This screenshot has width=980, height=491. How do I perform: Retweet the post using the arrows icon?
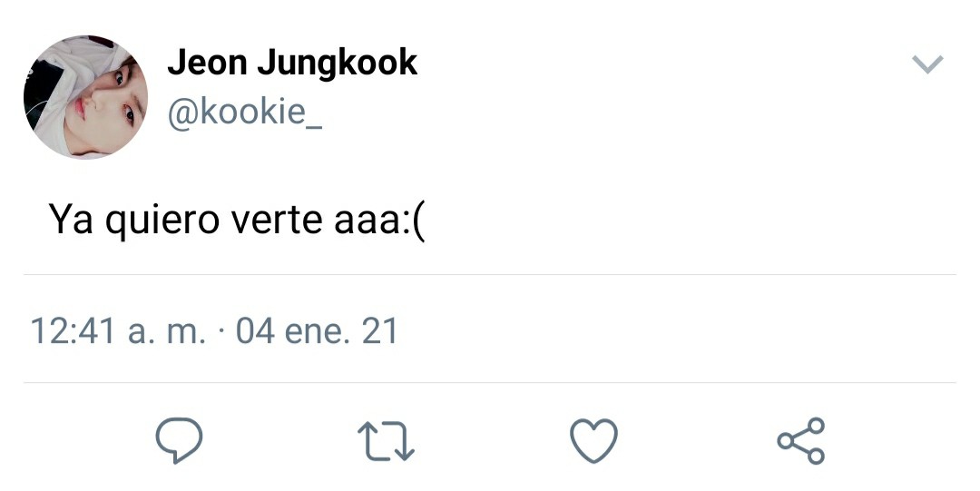point(387,441)
